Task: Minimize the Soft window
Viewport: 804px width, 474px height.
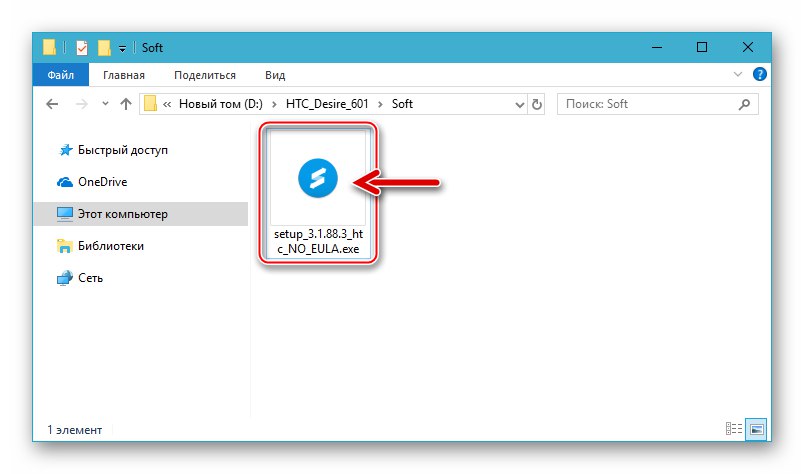Action: coord(657,47)
